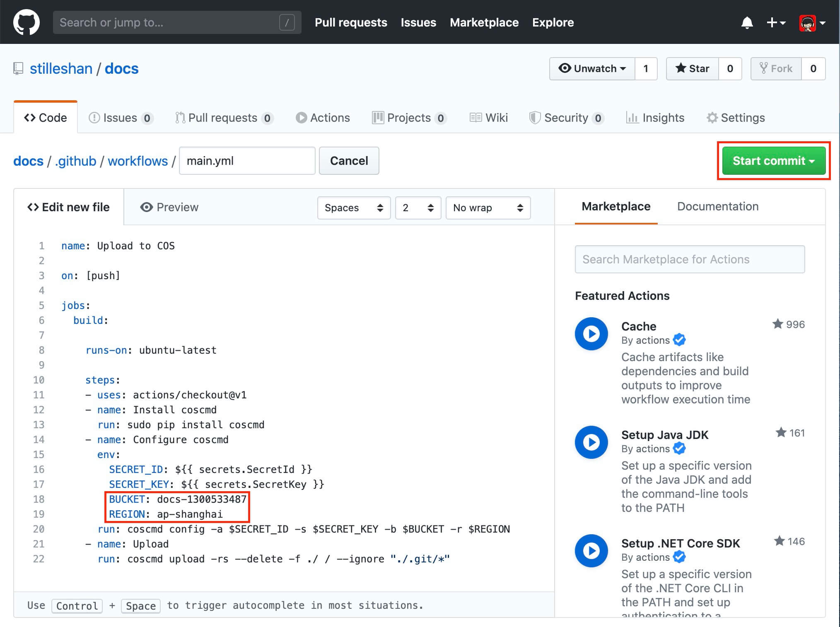Open the indent size 2 selector

418,208
